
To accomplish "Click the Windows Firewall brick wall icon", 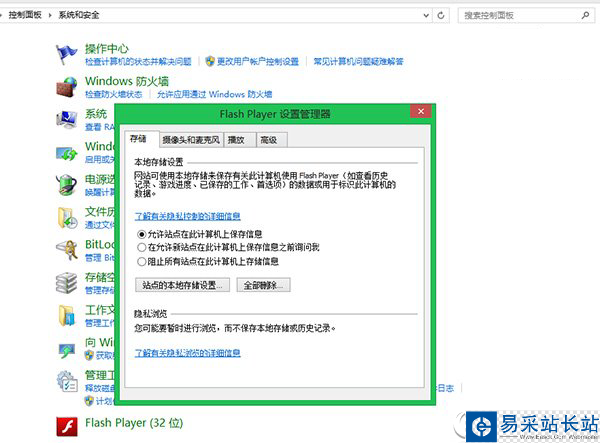I will point(66,87).
